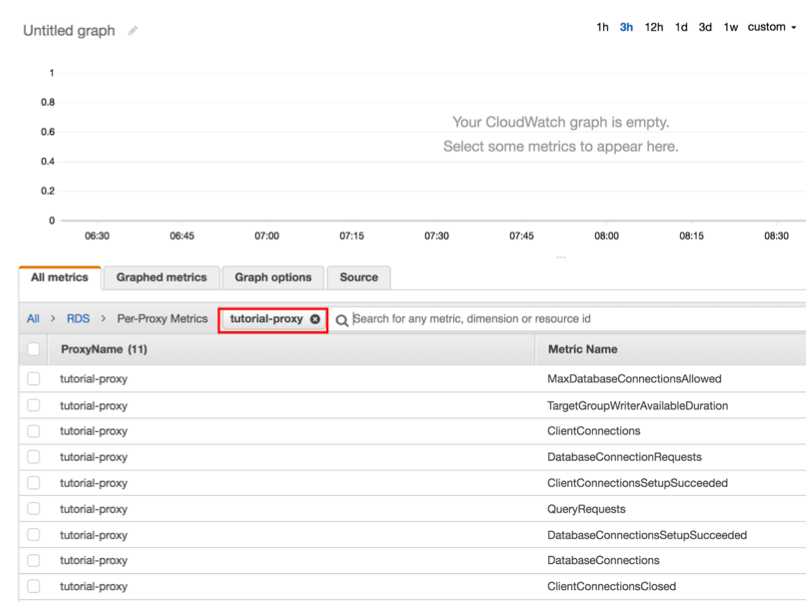This screenshot has width=806, height=602.
Task: Click the pencil icon to rename graph
Action: click(133, 31)
